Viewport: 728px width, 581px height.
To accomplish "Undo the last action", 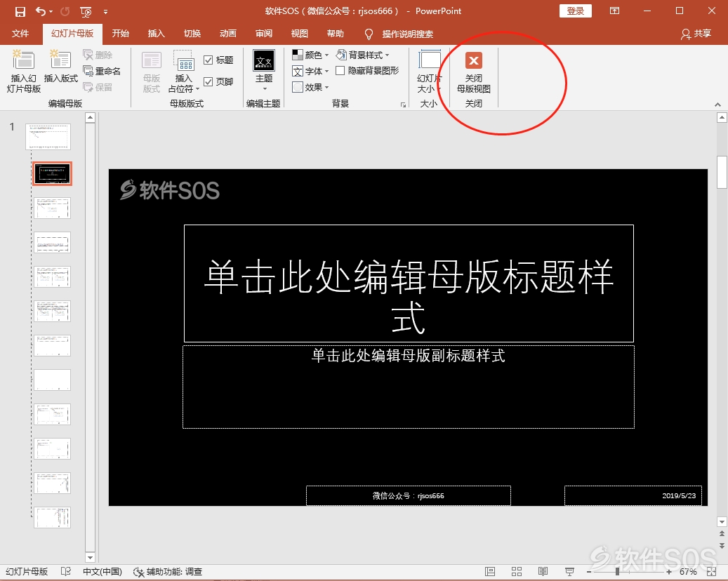I will 41,11.
